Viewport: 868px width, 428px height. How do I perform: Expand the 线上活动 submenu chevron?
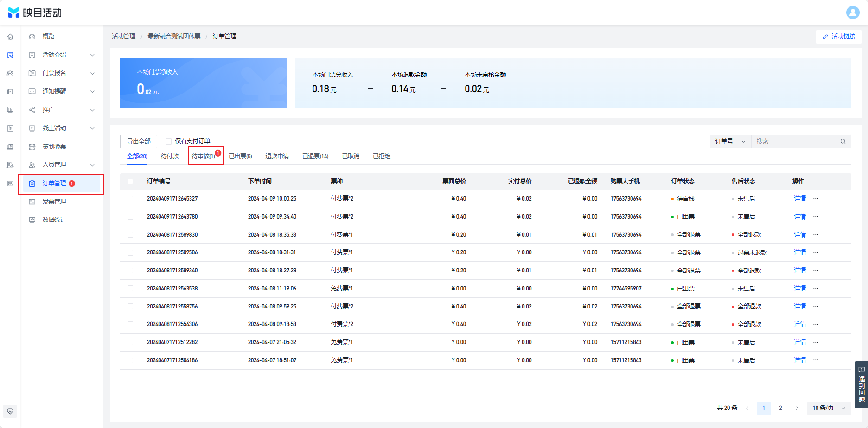(92, 128)
